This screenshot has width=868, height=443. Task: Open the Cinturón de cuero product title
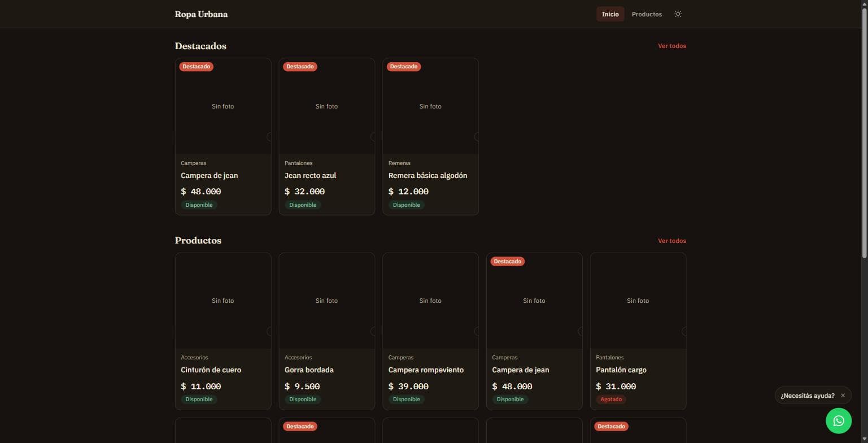click(211, 370)
